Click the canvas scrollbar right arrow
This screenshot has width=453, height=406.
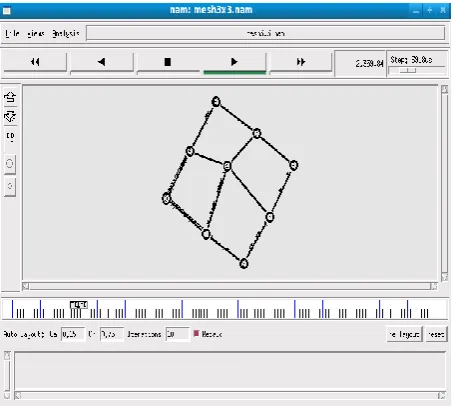(434, 286)
